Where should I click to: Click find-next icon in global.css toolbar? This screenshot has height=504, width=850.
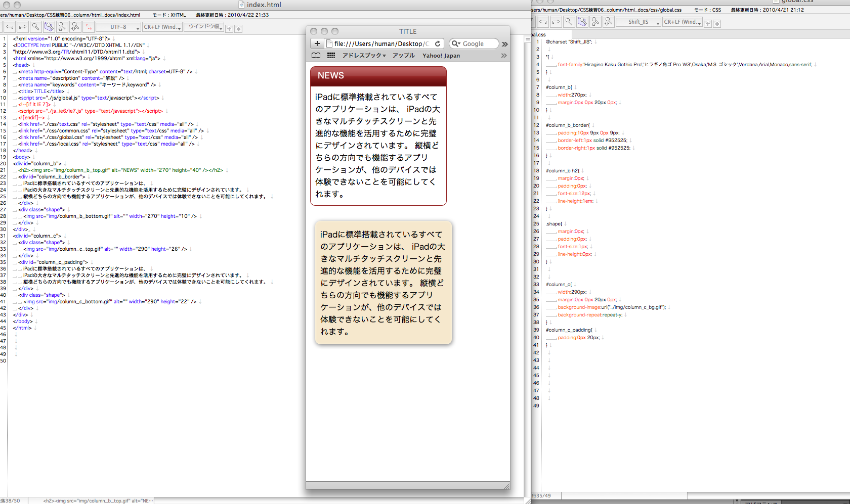pyautogui.click(x=609, y=22)
